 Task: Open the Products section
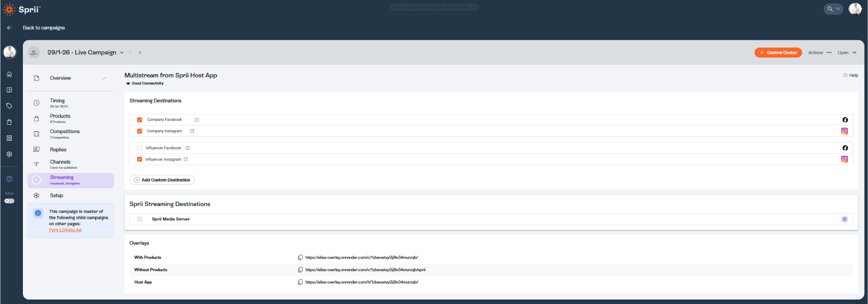click(x=70, y=118)
